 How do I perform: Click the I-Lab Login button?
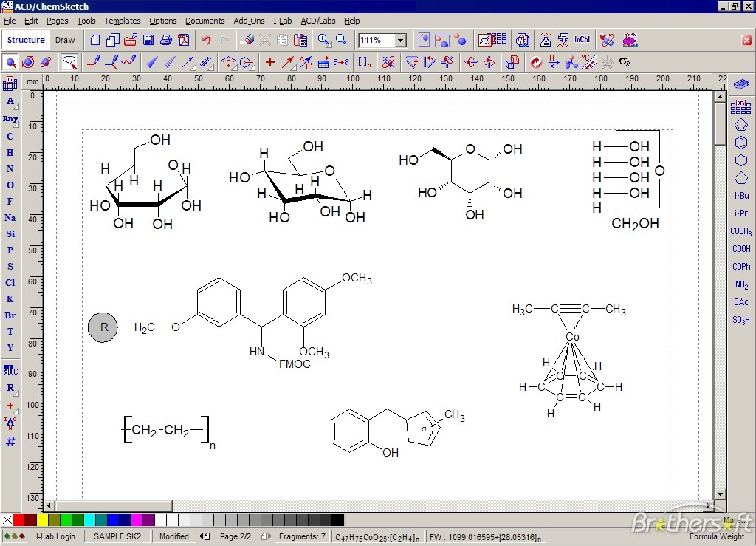click(x=56, y=536)
